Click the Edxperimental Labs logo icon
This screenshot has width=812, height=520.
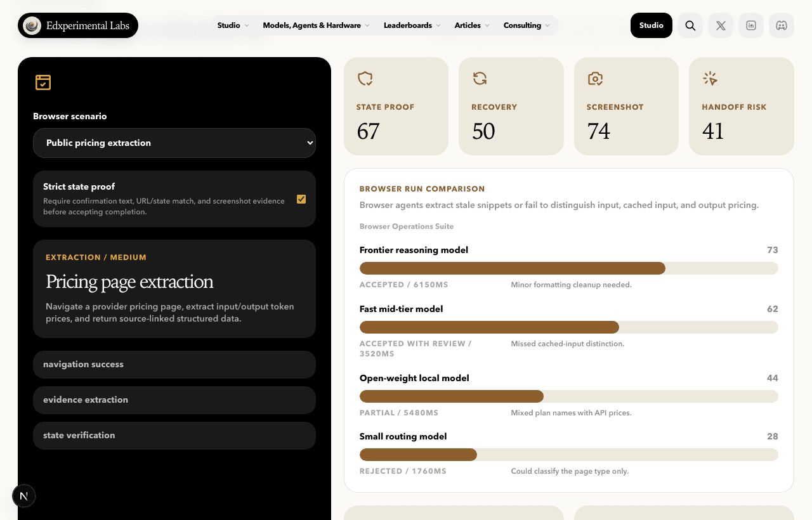(x=32, y=25)
